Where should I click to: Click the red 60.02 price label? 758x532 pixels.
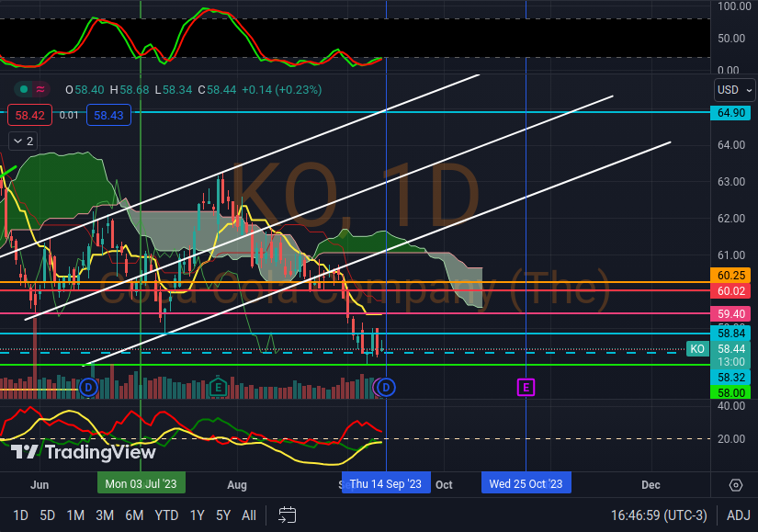pos(730,290)
